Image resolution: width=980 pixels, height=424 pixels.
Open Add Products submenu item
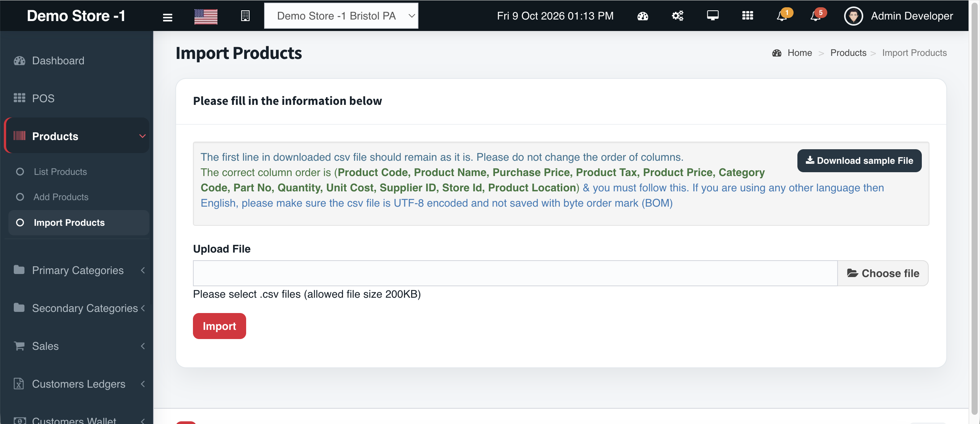pos(78,197)
